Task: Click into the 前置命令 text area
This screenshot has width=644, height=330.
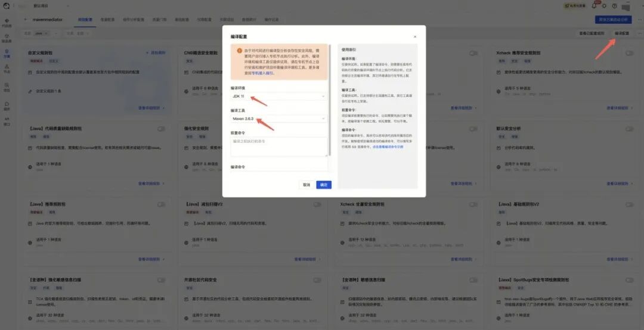Action: 278,147
